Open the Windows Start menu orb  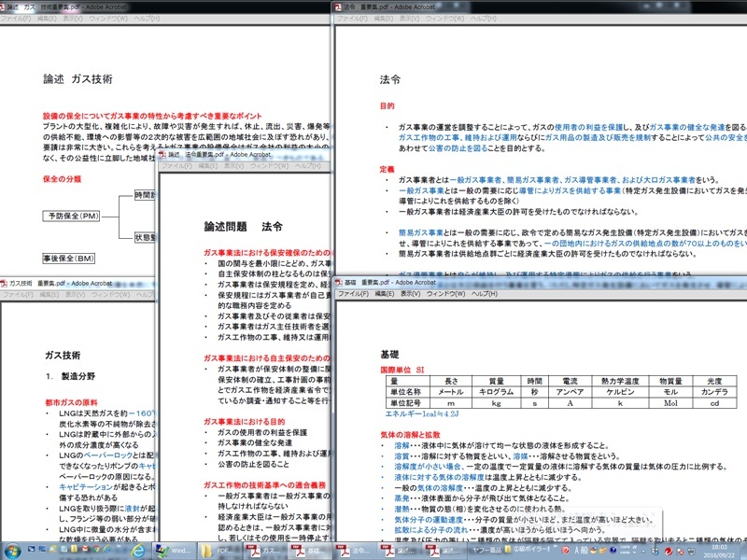point(13,551)
